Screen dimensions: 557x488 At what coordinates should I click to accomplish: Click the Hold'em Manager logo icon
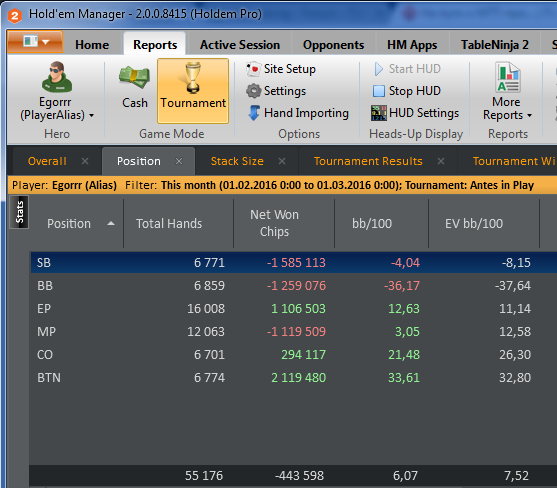point(15,15)
